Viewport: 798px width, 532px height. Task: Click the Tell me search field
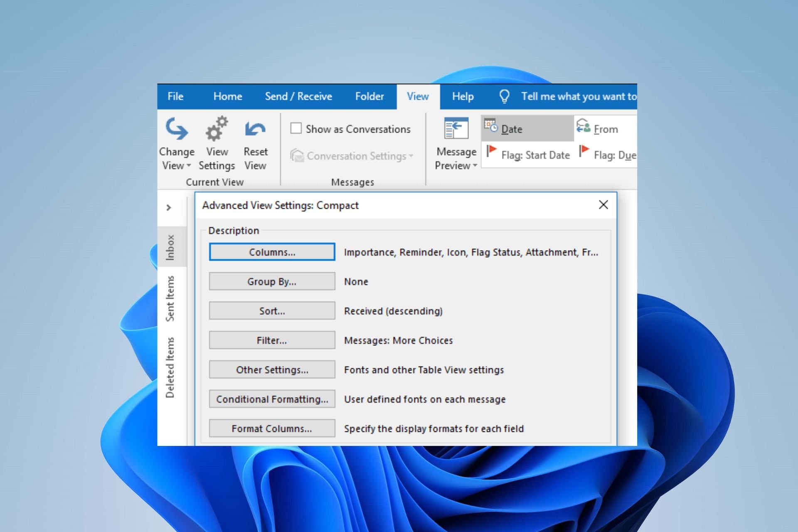click(x=579, y=96)
